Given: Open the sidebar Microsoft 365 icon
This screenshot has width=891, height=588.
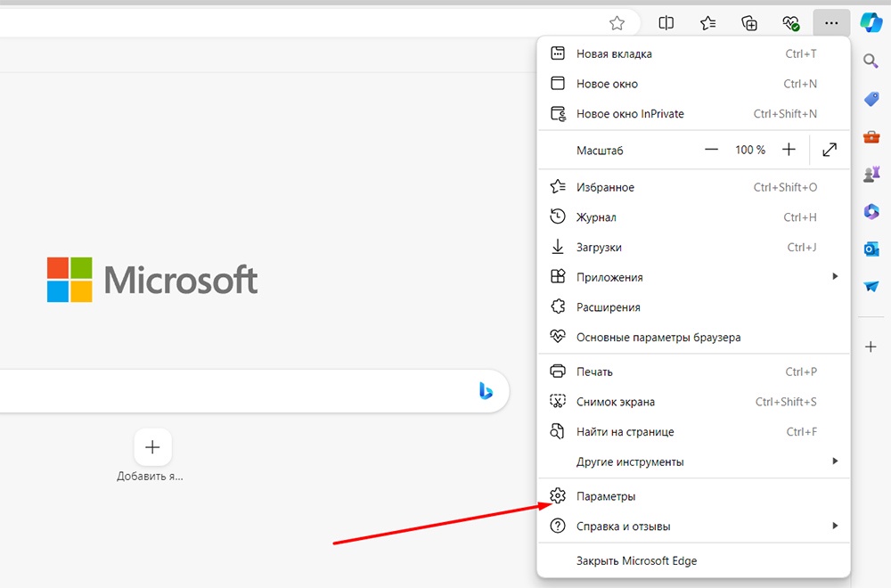Looking at the screenshot, I should pos(871,212).
